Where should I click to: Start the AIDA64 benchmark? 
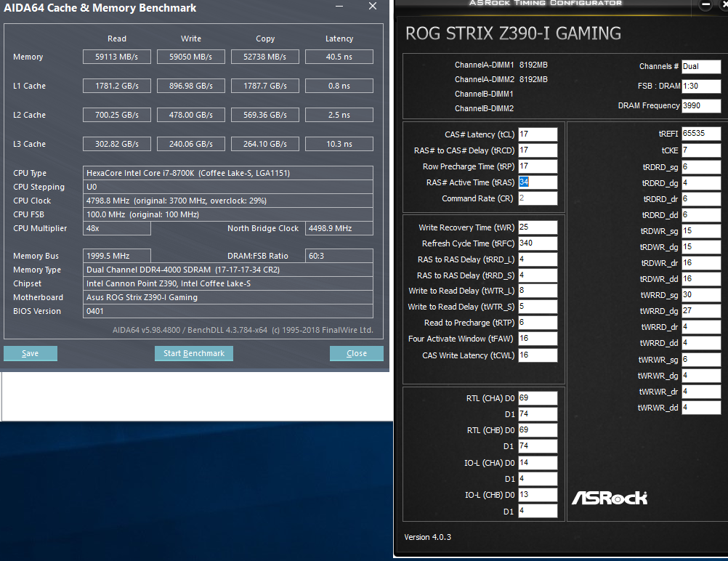[x=193, y=353]
